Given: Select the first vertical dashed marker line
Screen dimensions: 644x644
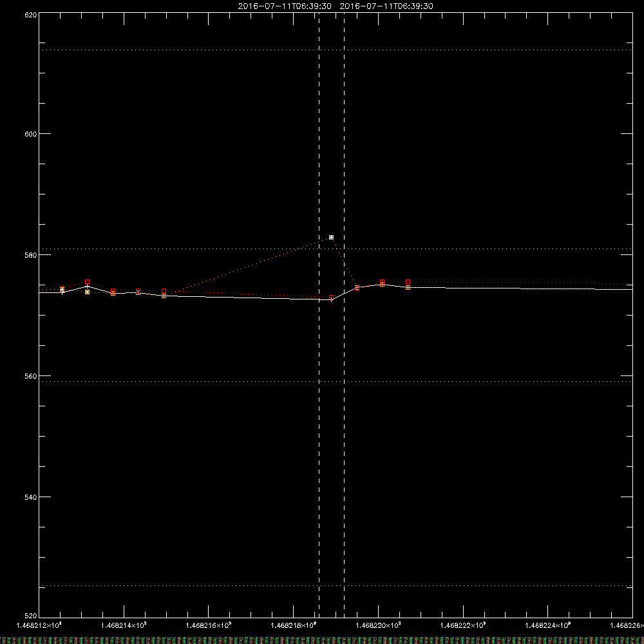Looking at the screenshot, I should [319, 315].
